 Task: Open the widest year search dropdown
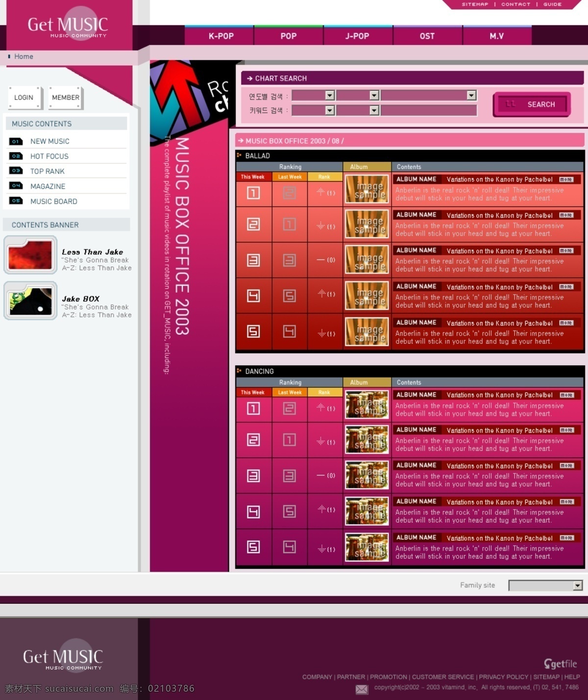pos(429,95)
